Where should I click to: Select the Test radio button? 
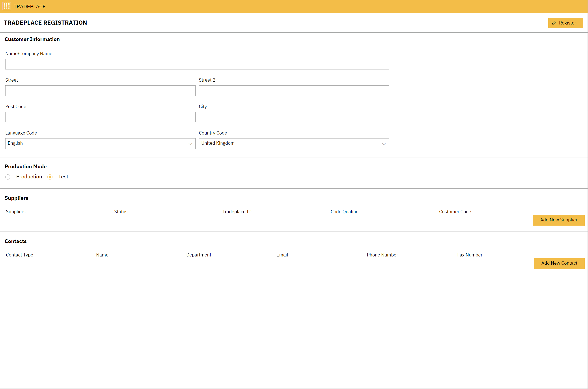[x=50, y=177]
